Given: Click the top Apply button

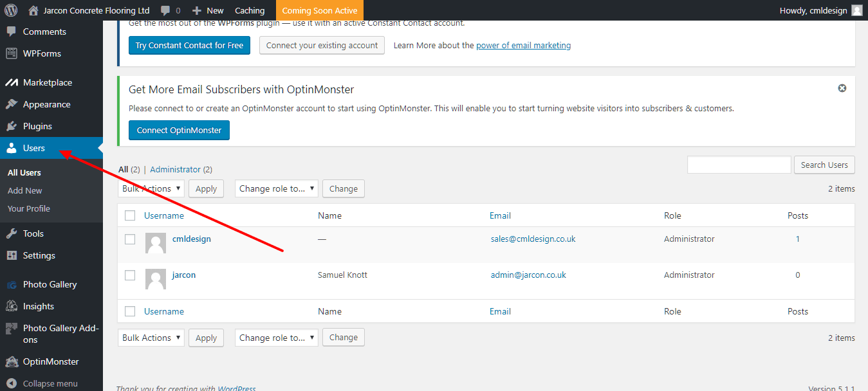Looking at the screenshot, I should point(206,188).
